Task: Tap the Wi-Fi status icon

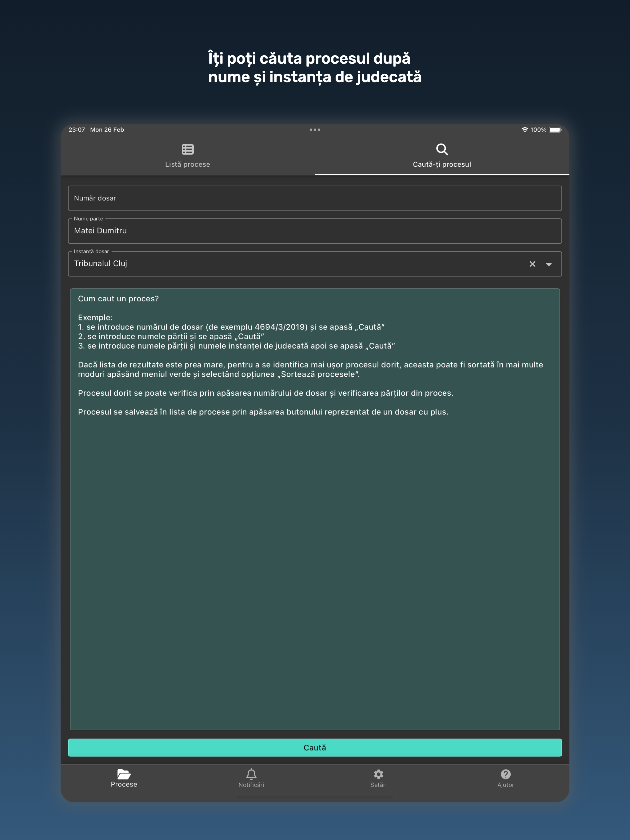Action: [x=525, y=129]
